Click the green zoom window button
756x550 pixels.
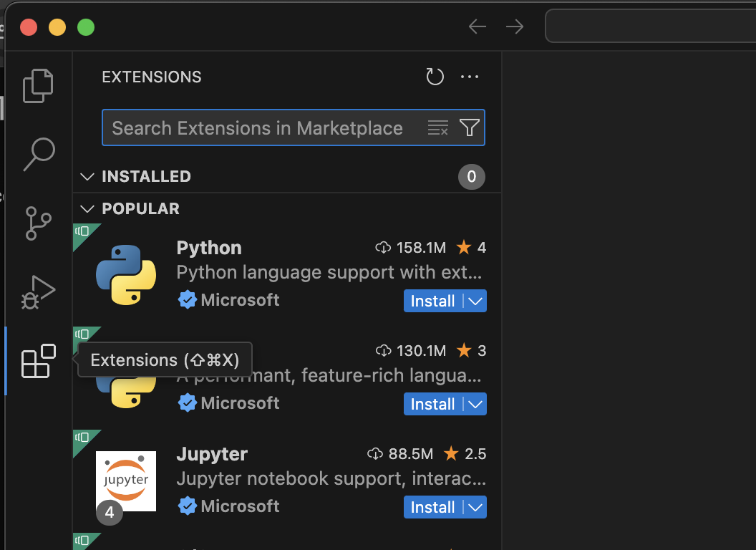[x=86, y=27]
